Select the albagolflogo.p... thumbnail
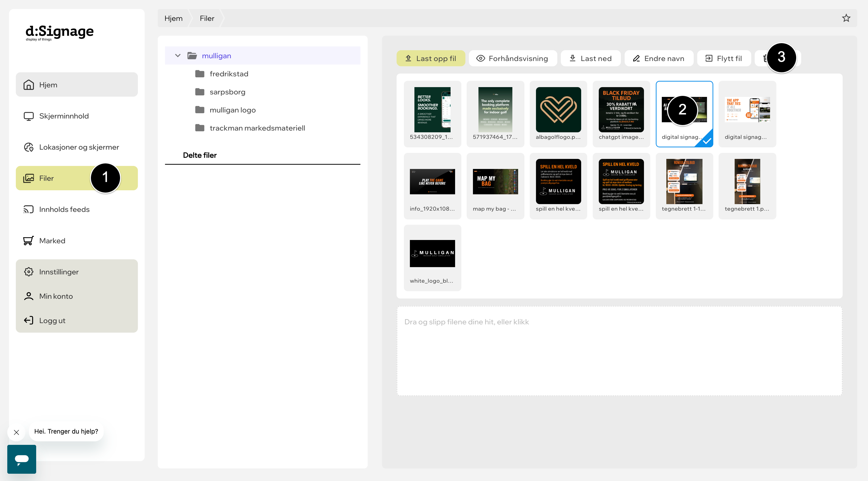Screen dimensions: 868x481 coord(558,114)
